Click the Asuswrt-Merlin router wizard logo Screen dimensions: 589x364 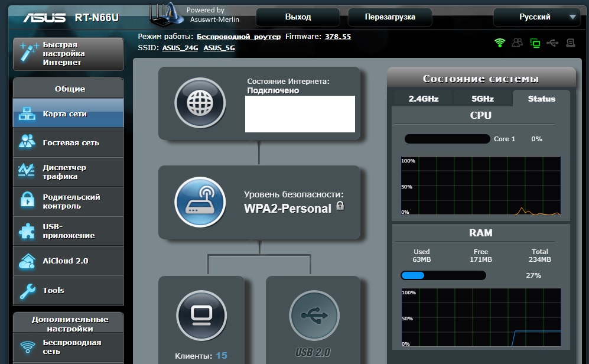[x=167, y=14]
